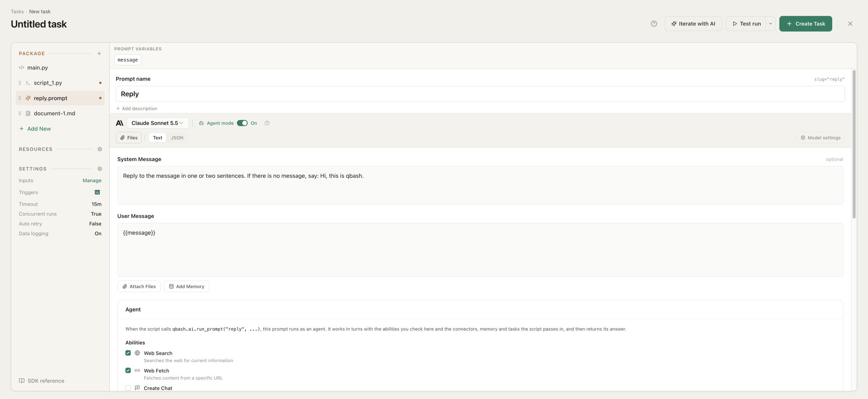Uncheck the Web Search ability
The image size is (868, 399).
tap(128, 353)
